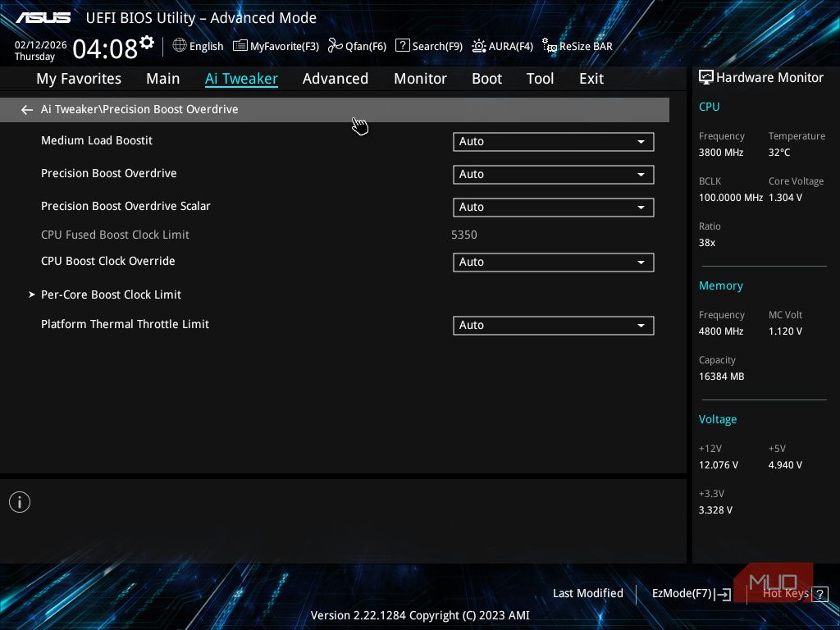
Task: Click the BCLK 100.0000 MHz value
Action: (x=730, y=198)
